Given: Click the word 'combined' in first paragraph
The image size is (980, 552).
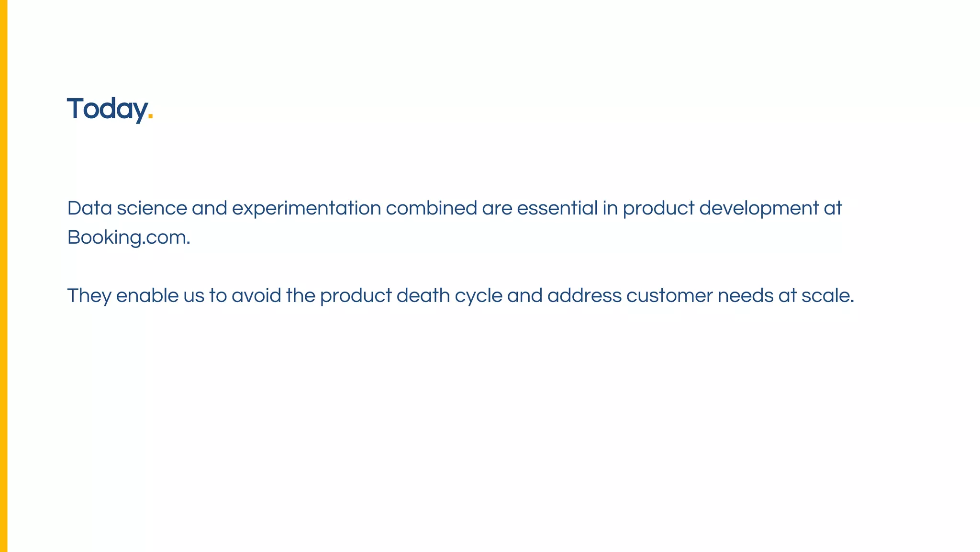Looking at the screenshot, I should pyautogui.click(x=431, y=208).
